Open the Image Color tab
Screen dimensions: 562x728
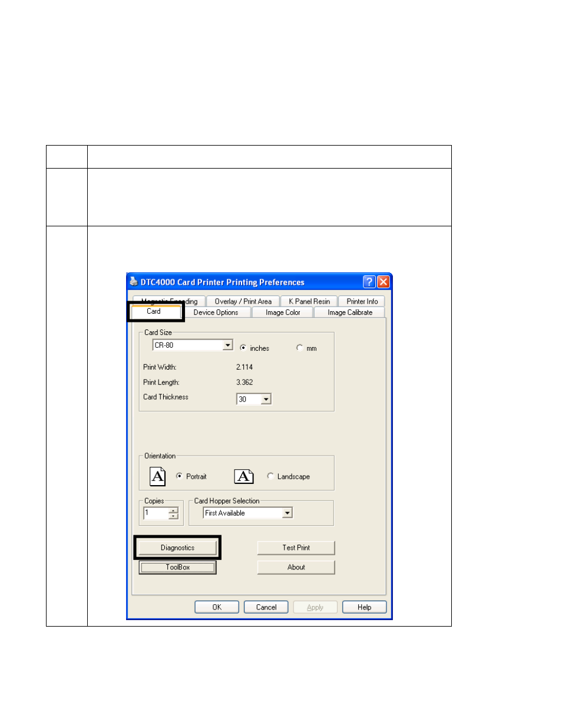pos(283,312)
